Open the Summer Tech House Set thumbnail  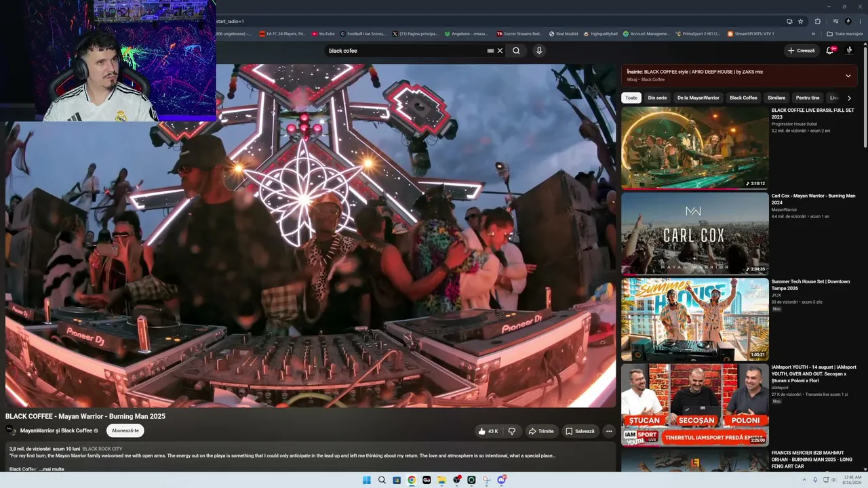click(695, 319)
